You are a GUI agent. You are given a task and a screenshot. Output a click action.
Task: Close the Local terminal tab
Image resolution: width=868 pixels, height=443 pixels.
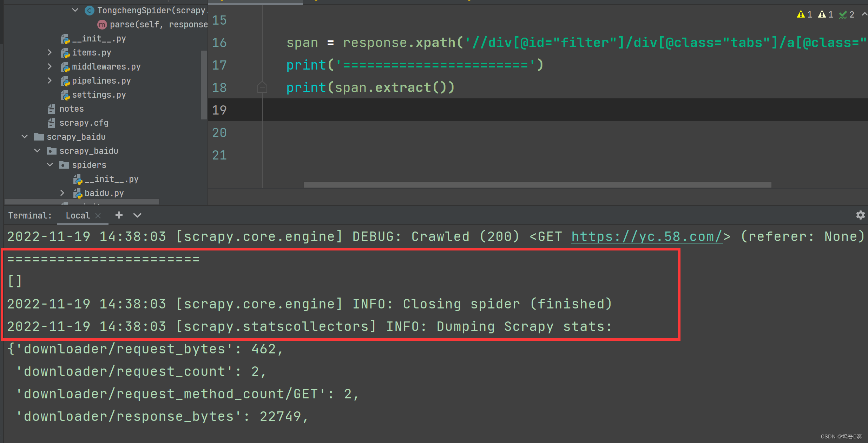[x=98, y=216]
